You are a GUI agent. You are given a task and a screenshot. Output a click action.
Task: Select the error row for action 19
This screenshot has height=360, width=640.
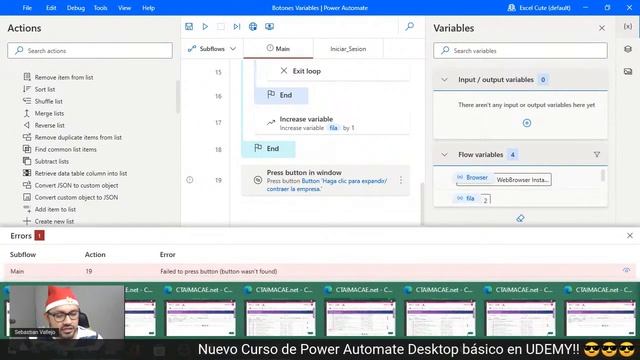point(320,271)
